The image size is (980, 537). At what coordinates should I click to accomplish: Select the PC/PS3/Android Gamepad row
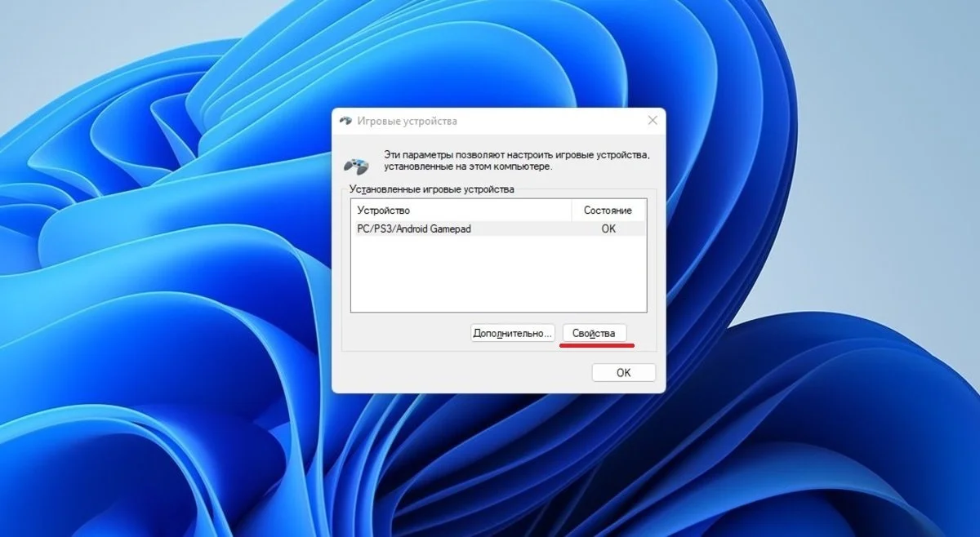498,229
